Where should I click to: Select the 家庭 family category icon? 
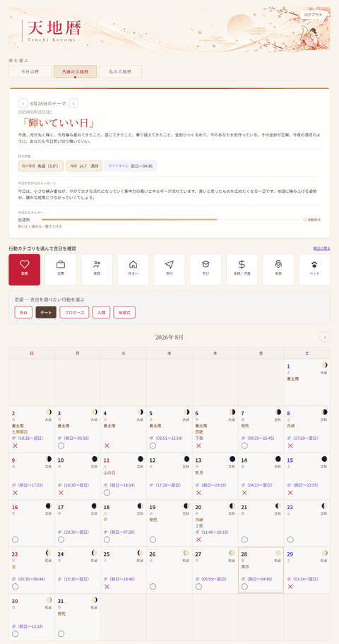pyautogui.click(x=97, y=270)
